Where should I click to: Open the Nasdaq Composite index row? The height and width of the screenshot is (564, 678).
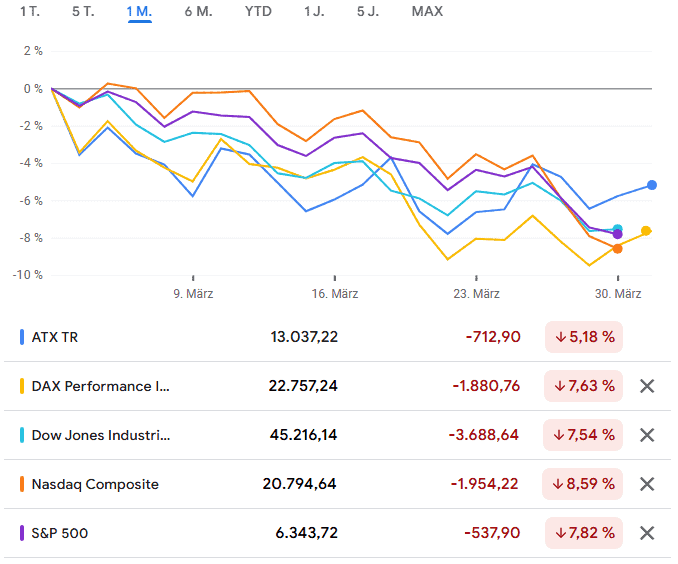[95, 484]
